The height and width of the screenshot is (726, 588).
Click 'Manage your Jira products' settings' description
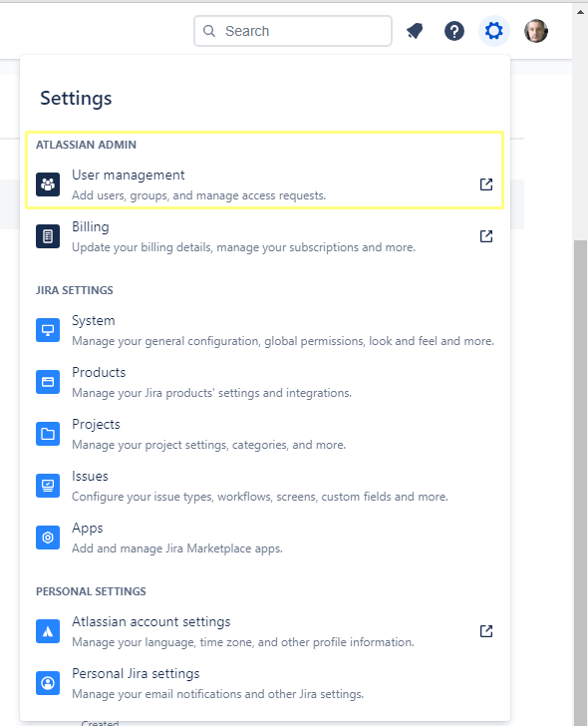click(212, 393)
